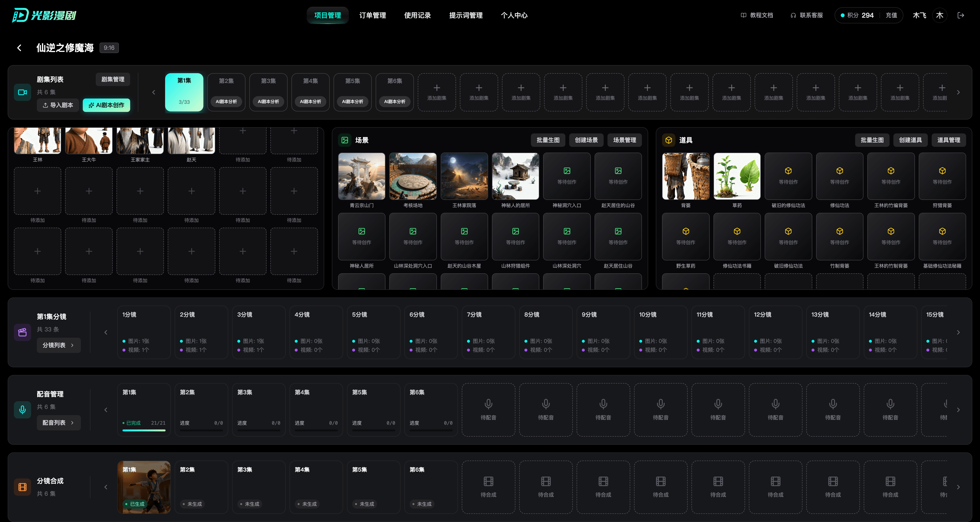Open the 基础修仙功法秘籍 pending prop card
Viewport: 980px width, 522px height.
pyautogui.click(x=942, y=236)
